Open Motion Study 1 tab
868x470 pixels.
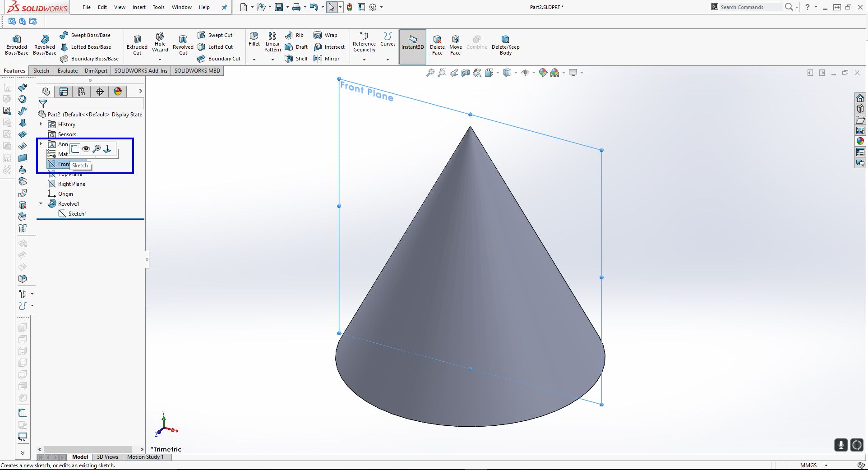(x=145, y=457)
